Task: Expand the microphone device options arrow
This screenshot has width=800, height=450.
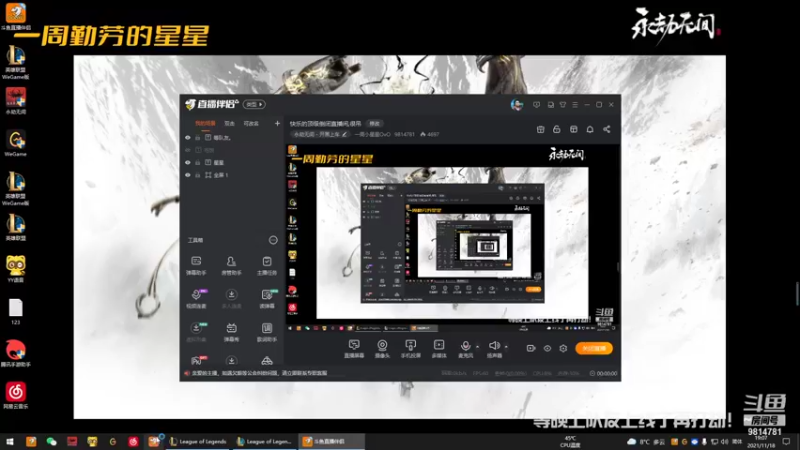Action: (478, 347)
